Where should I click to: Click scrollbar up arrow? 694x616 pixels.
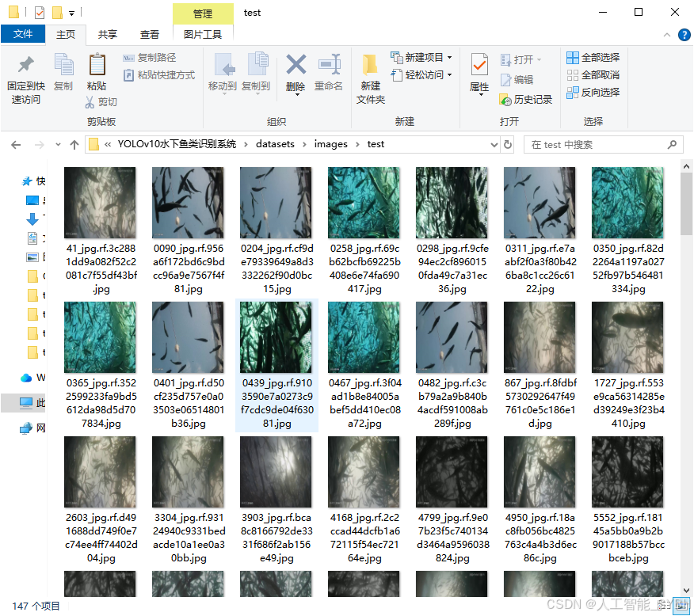coord(686,167)
